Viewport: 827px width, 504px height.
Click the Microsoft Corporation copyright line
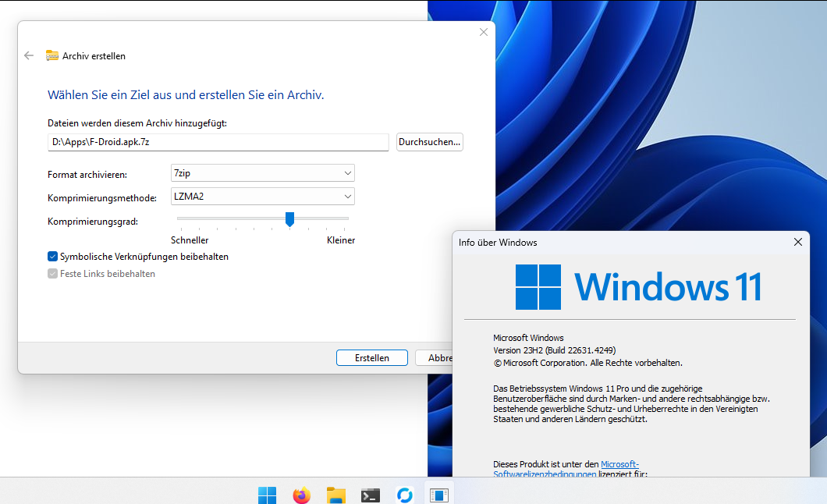click(x=587, y=363)
